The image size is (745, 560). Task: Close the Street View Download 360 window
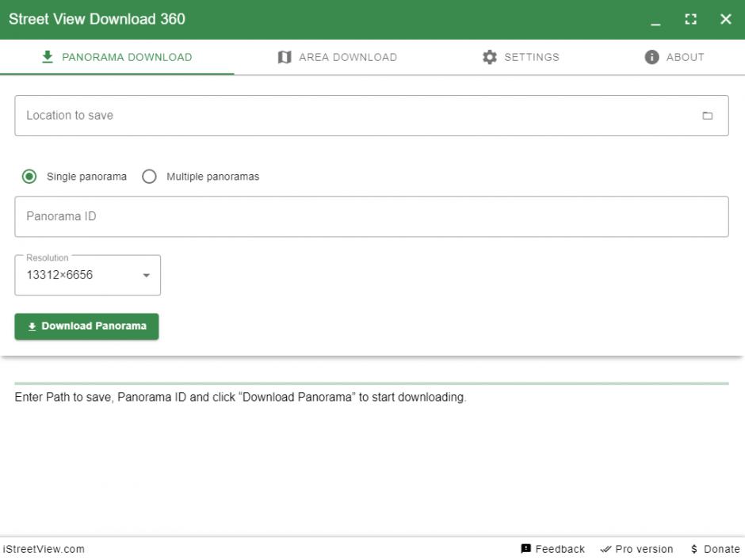pyautogui.click(x=725, y=19)
